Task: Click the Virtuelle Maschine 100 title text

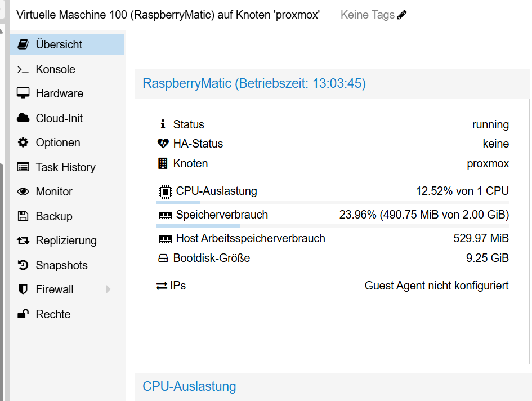Action: pyautogui.click(x=168, y=15)
